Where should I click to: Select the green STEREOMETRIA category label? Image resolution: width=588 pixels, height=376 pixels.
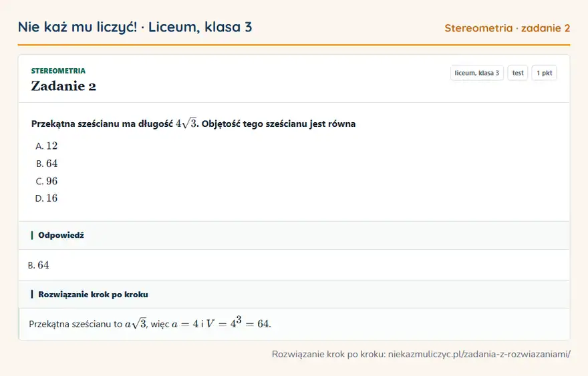(58, 71)
